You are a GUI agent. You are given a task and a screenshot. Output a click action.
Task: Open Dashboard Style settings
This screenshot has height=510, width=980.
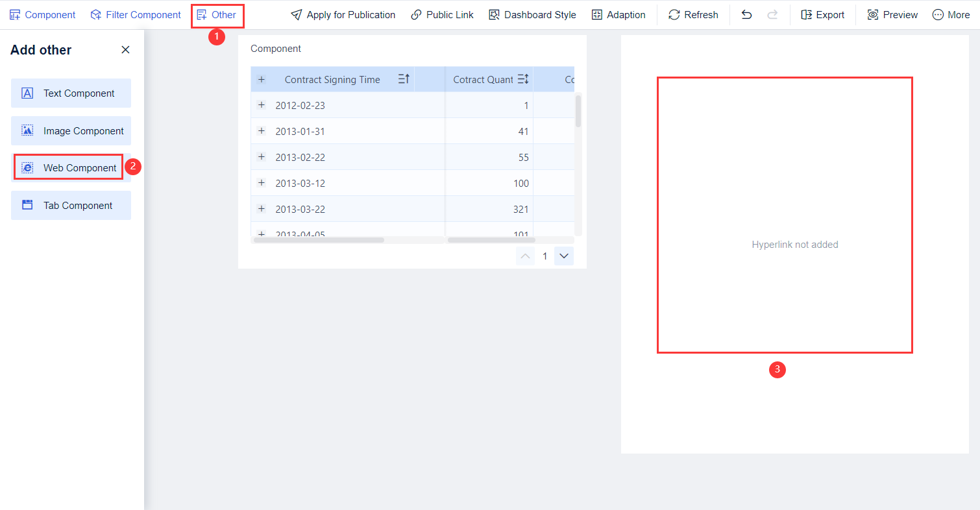pos(532,14)
